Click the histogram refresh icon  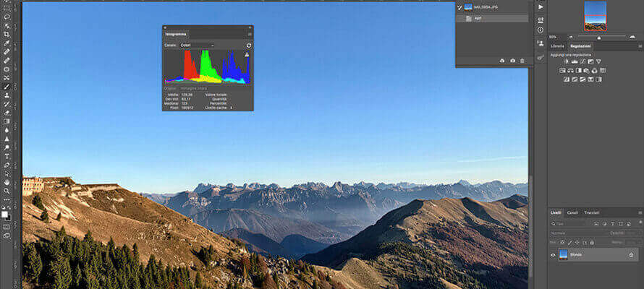[x=249, y=45]
